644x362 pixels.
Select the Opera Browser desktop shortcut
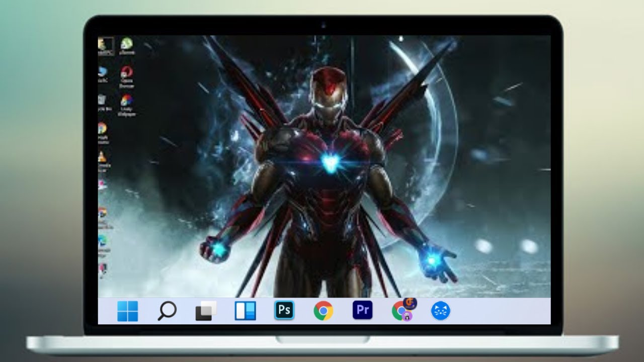click(126, 77)
